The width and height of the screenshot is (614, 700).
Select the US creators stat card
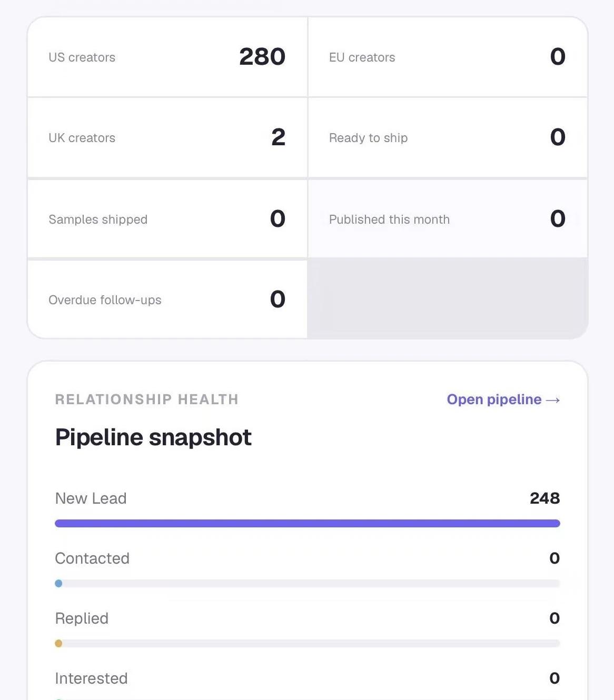coord(167,57)
